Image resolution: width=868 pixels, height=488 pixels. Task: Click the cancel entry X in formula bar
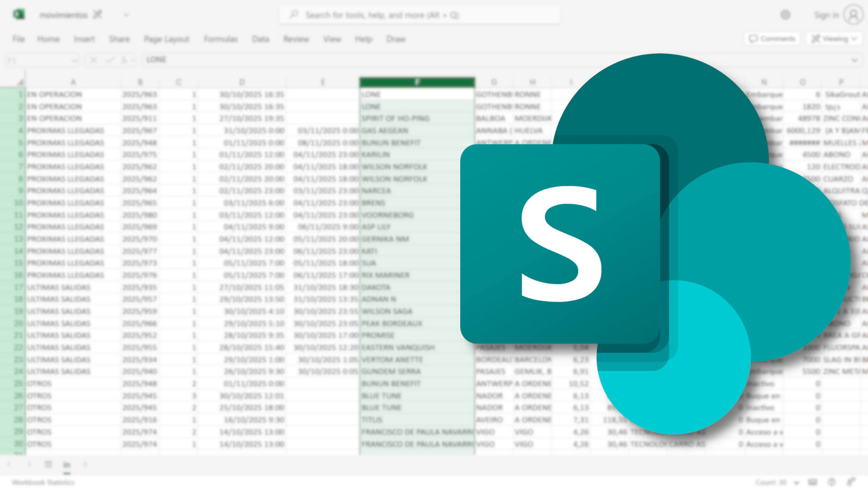pos(93,60)
